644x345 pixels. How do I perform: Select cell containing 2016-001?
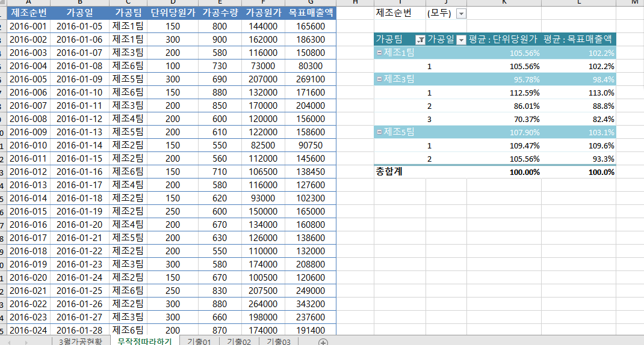pos(28,26)
